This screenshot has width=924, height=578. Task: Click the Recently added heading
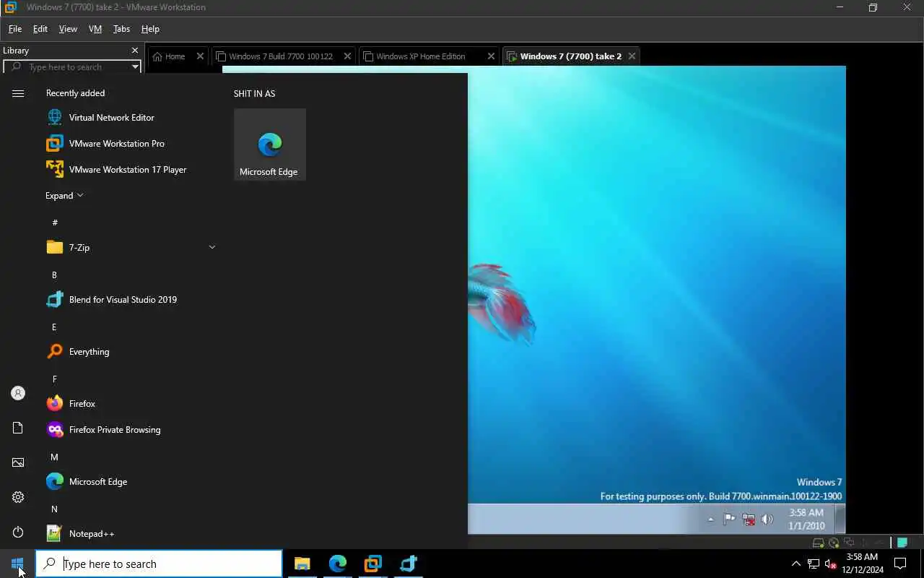click(x=75, y=92)
